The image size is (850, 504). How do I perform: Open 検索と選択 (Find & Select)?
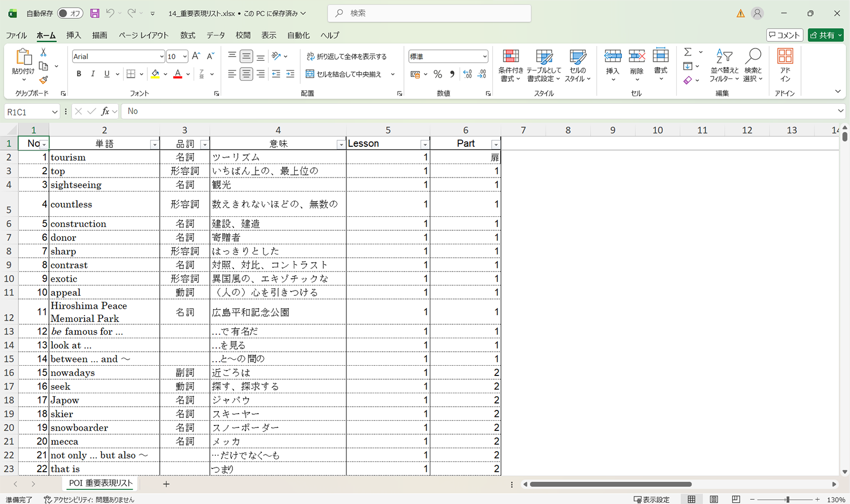click(753, 66)
